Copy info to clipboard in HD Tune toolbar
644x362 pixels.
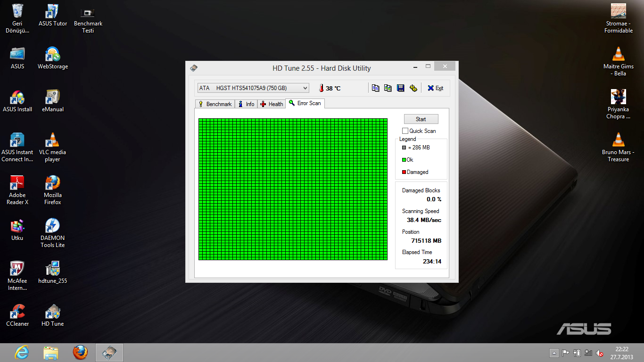click(x=375, y=88)
